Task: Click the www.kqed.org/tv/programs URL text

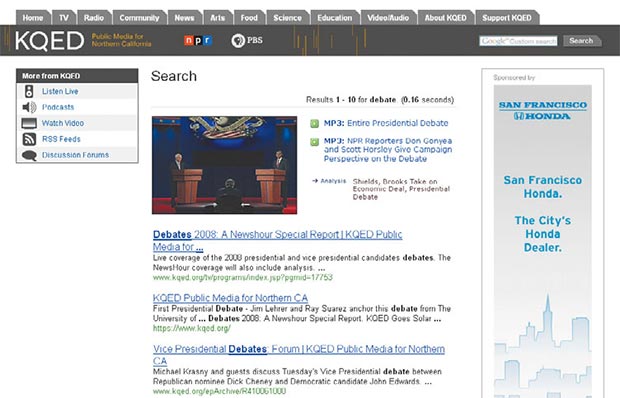Action: tap(243, 277)
